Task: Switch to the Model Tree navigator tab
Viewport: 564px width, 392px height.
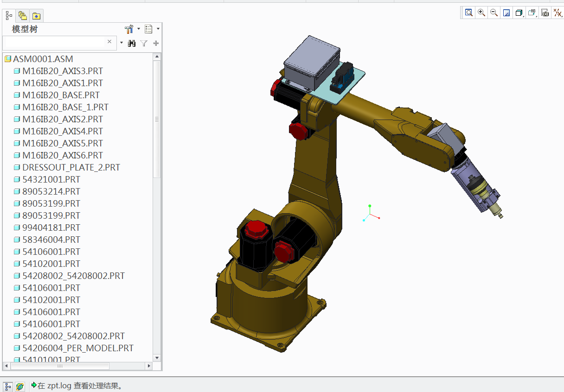Action: pos(9,16)
